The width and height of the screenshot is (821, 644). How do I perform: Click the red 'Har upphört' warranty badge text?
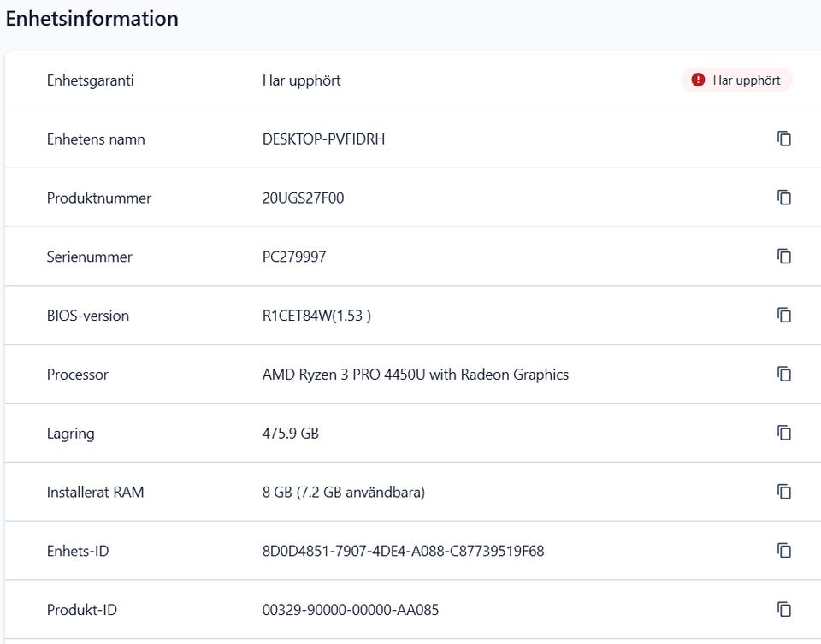pos(746,80)
